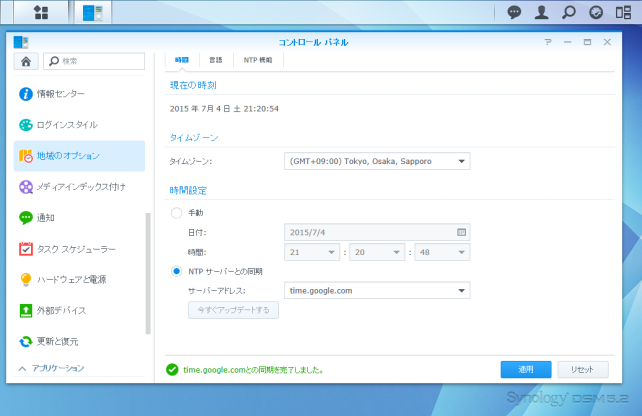Click the sidebar vertical scrollbar
642x416 pixels.
click(148, 274)
